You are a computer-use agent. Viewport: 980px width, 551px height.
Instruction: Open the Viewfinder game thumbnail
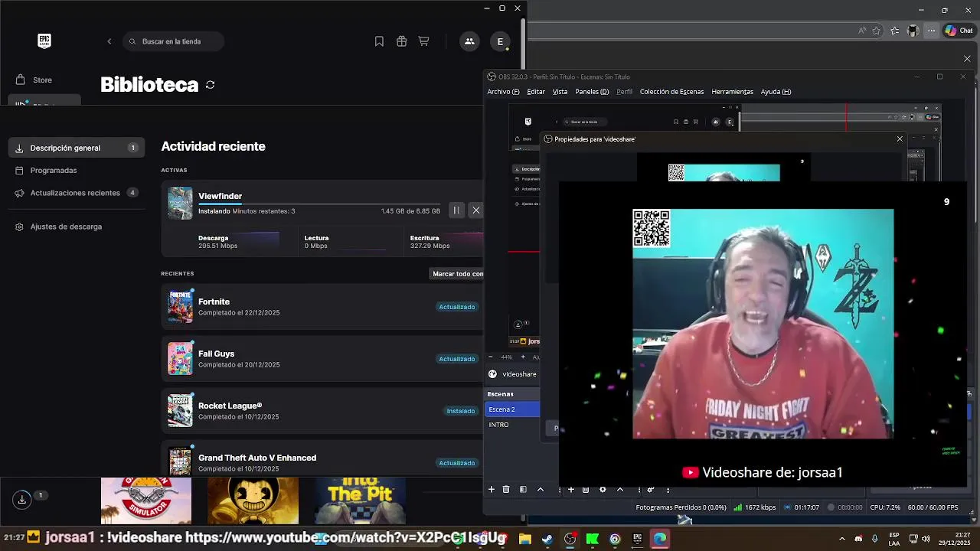180,204
